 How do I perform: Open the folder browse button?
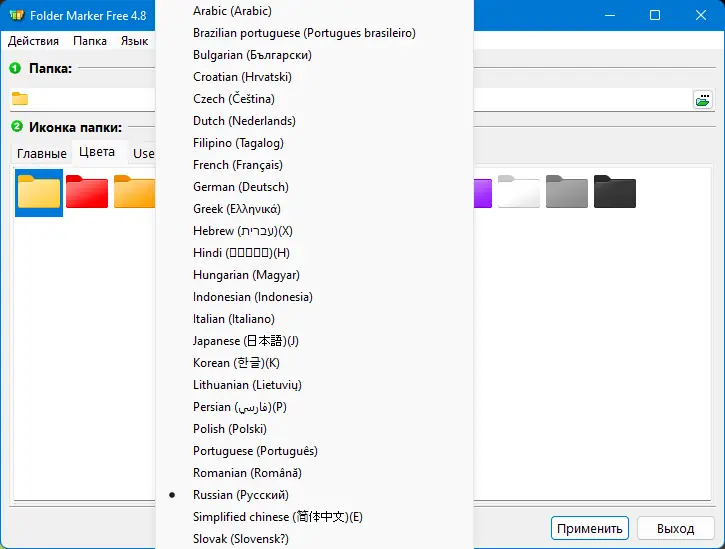tap(703, 99)
